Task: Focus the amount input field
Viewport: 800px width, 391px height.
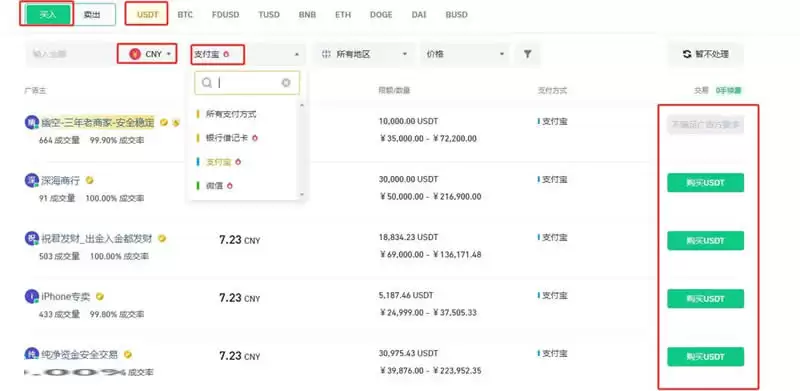Action: click(x=70, y=54)
